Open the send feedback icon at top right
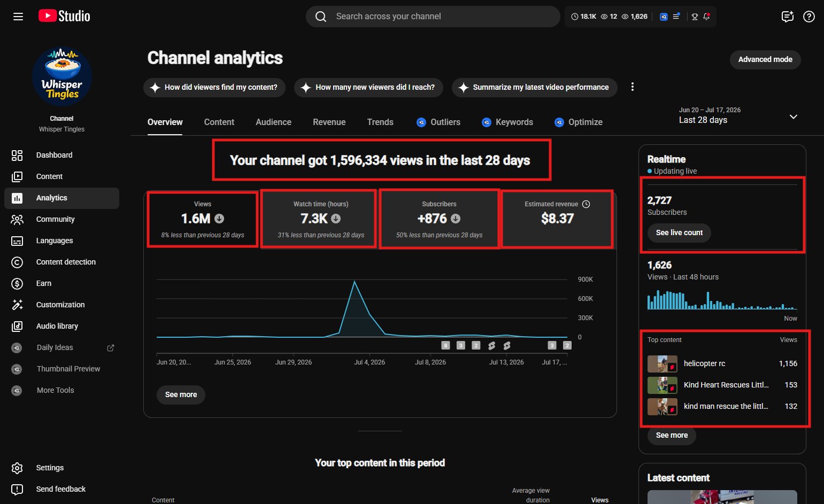Image resolution: width=824 pixels, height=504 pixels. (787, 17)
